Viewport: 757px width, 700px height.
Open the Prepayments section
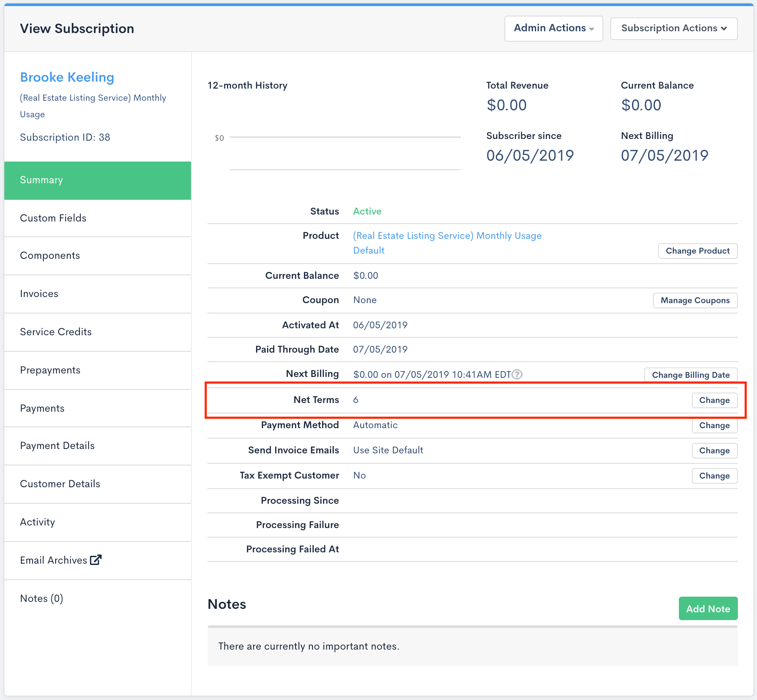98,370
